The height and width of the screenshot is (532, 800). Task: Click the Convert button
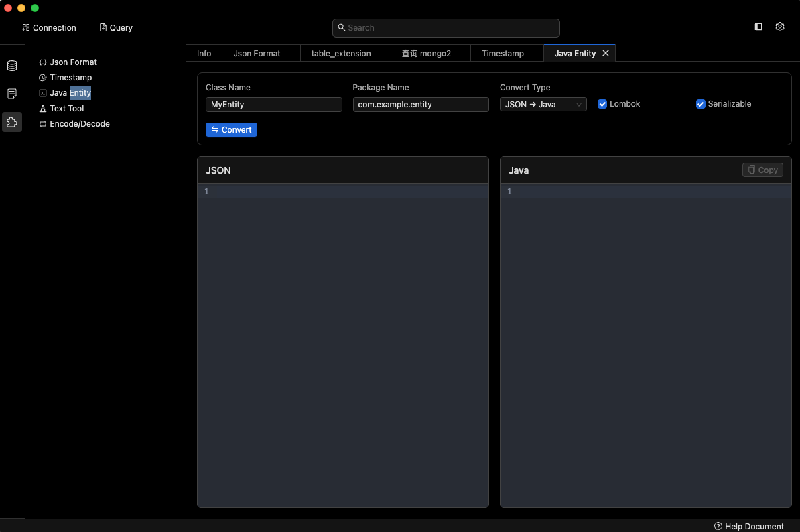click(x=231, y=129)
